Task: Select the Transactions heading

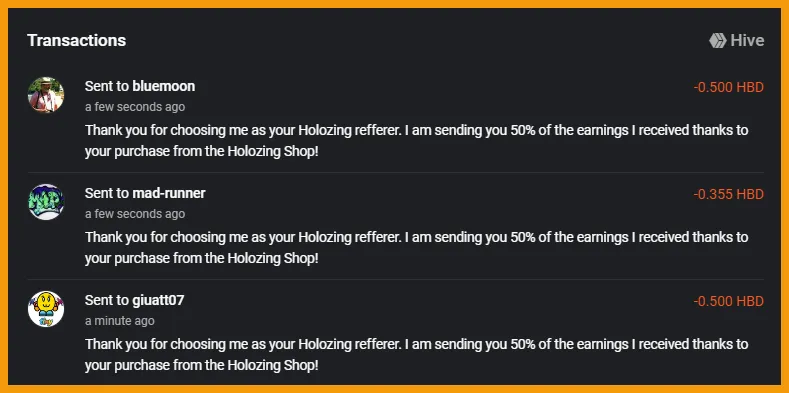Action: coord(76,40)
